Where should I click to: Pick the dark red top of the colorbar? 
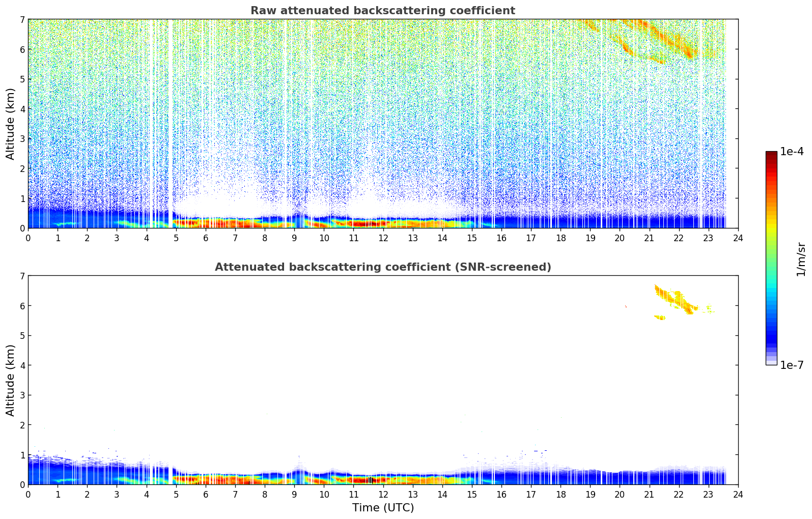(771, 154)
